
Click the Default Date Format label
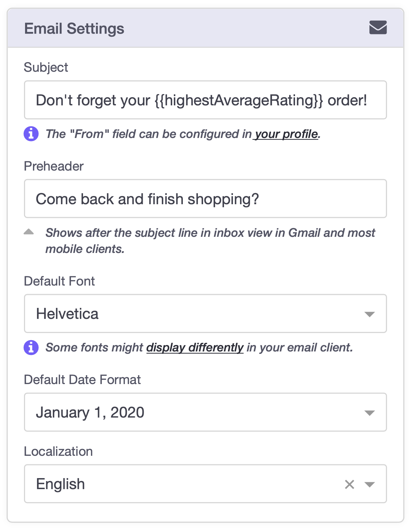(x=82, y=380)
